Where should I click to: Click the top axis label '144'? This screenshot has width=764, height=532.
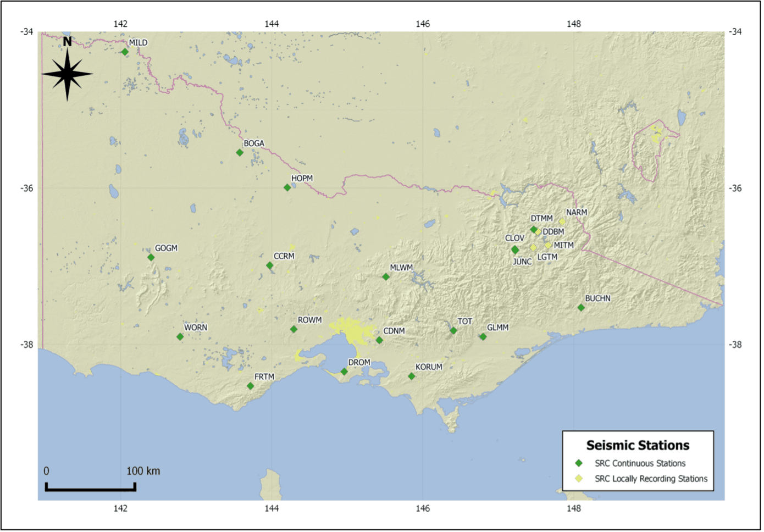(x=272, y=24)
